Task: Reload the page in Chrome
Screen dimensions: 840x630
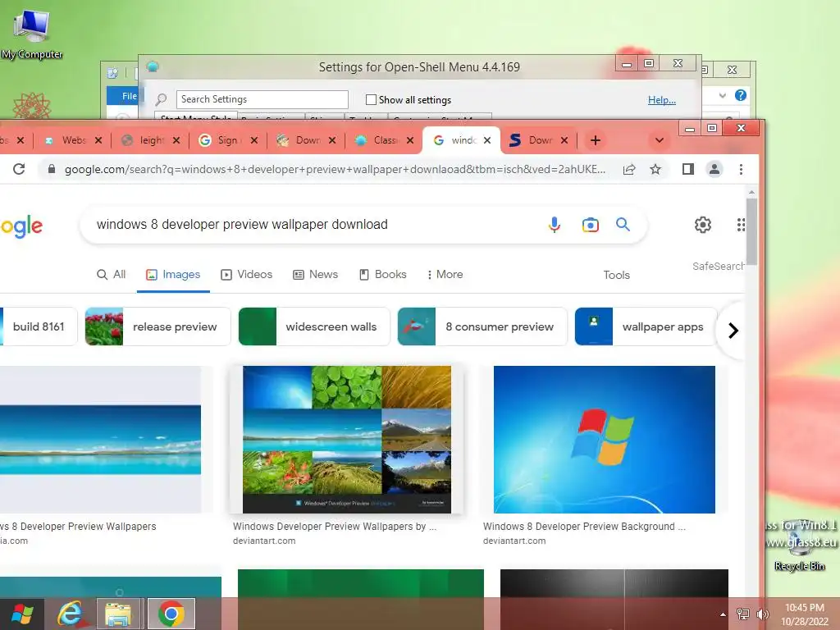Action: tap(19, 169)
